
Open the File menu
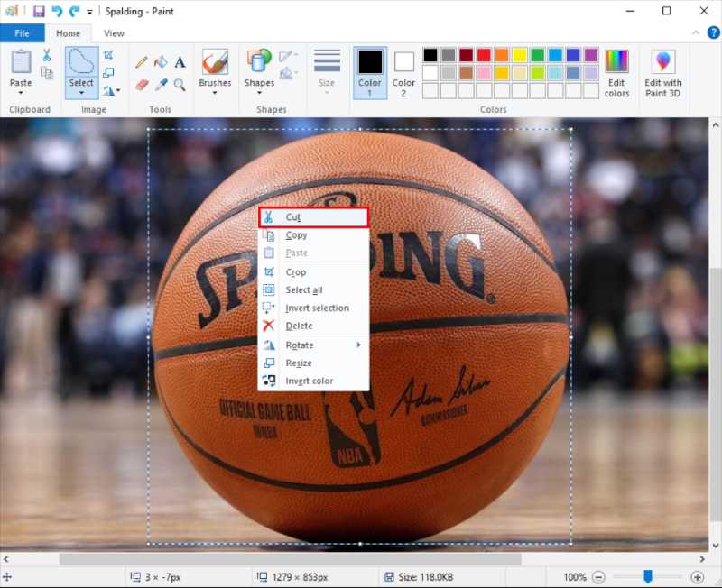click(x=22, y=33)
